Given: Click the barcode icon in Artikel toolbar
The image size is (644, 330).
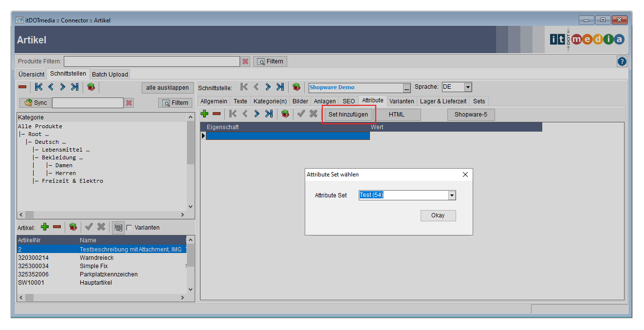Looking at the screenshot, I should (x=118, y=228).
